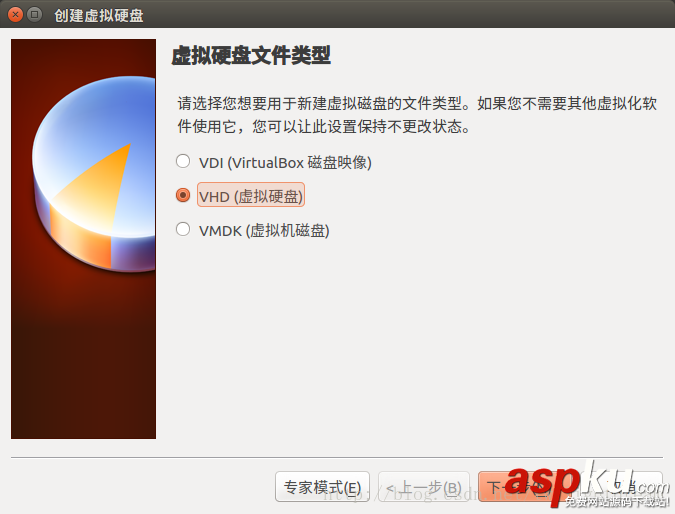This screenshot has width=675, height=514.
Task: Click the VDI (VirtualBox 磁盘映像) label
Action: tap(285, 163)
